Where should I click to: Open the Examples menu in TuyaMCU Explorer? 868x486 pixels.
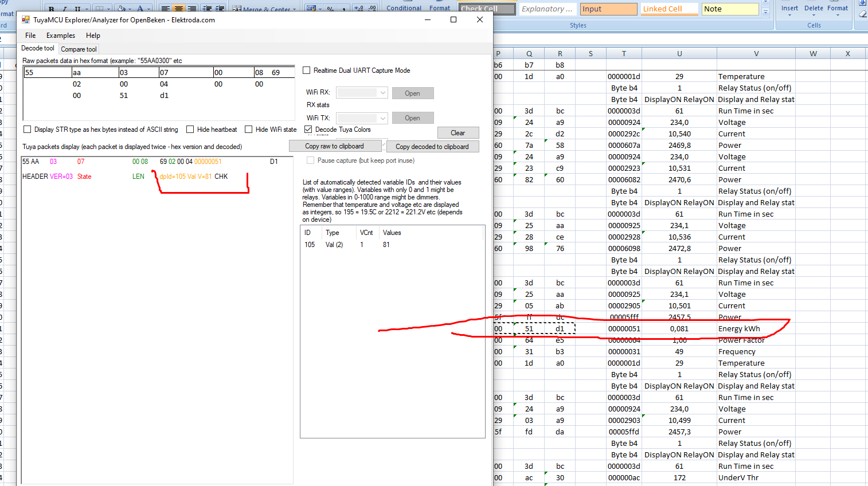pos(61,36)
